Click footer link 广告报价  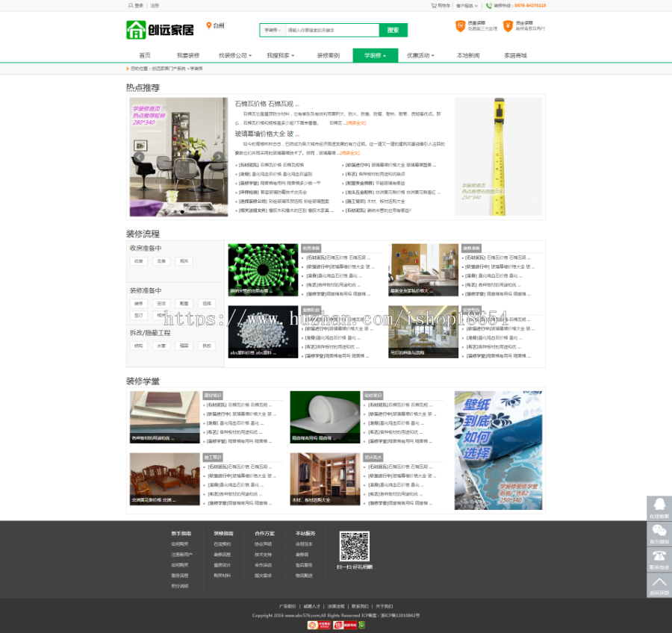tap(287, 606)
